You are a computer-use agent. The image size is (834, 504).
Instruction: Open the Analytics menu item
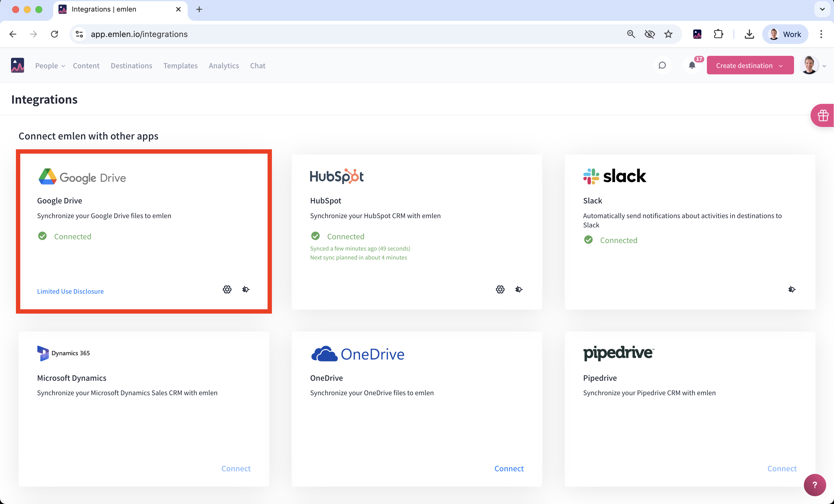click(x=223, y=66)
